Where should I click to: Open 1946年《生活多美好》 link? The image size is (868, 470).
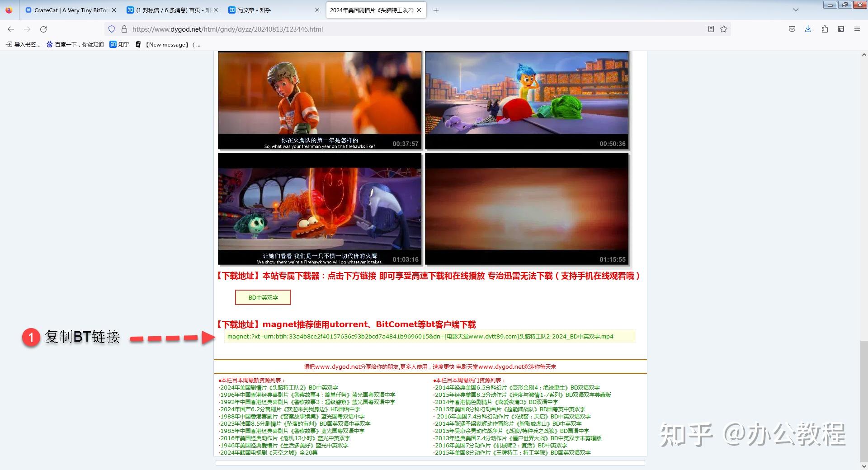coord(284,445)
